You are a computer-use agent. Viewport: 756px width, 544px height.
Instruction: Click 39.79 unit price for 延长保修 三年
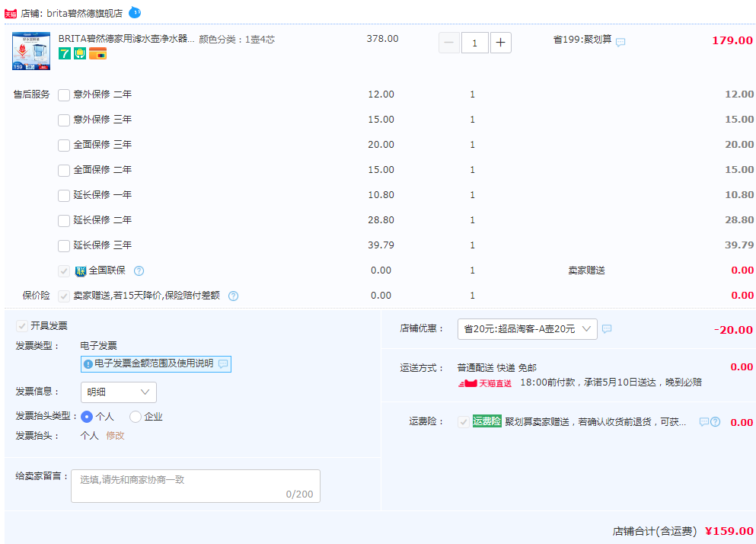pos(381,245)
